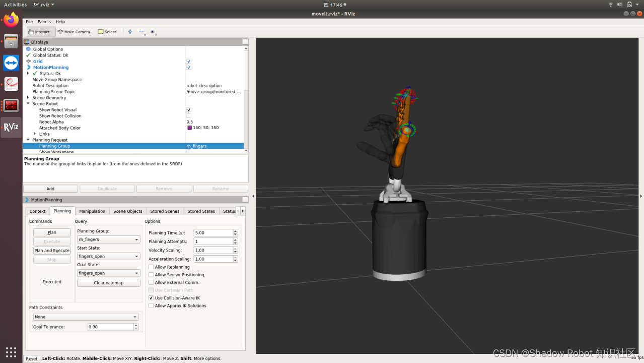This screenshot has width=644, height=363.
Task: Click the MotionPlanning panel title icon
Action: point(27,200)
